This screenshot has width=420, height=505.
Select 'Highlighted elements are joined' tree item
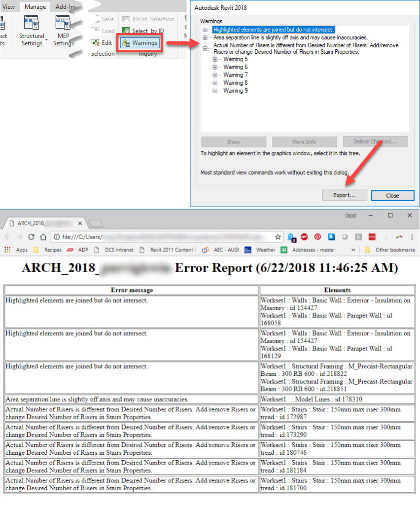click(x=274, y=30)
